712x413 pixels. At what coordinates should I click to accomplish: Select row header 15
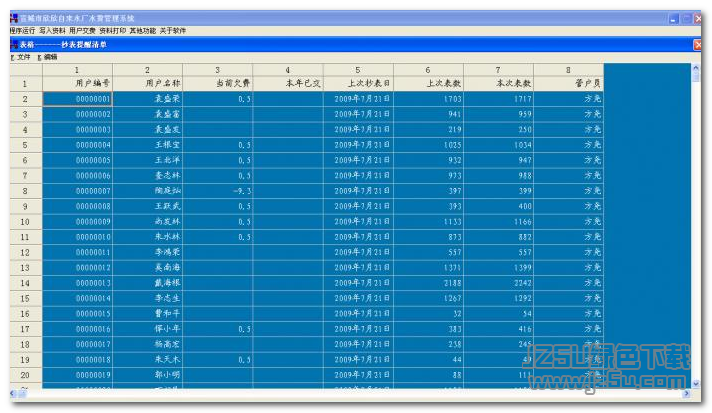(26, 299)
